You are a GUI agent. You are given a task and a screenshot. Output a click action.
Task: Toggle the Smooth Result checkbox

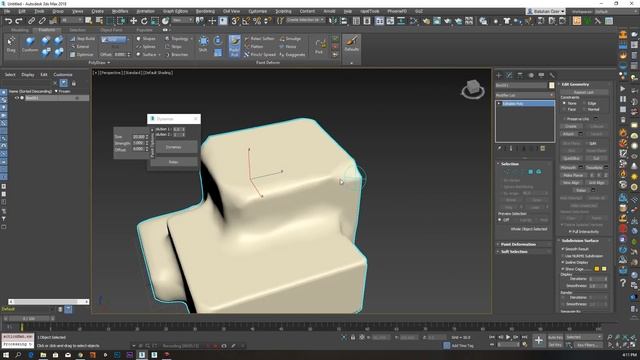[563, 249]
